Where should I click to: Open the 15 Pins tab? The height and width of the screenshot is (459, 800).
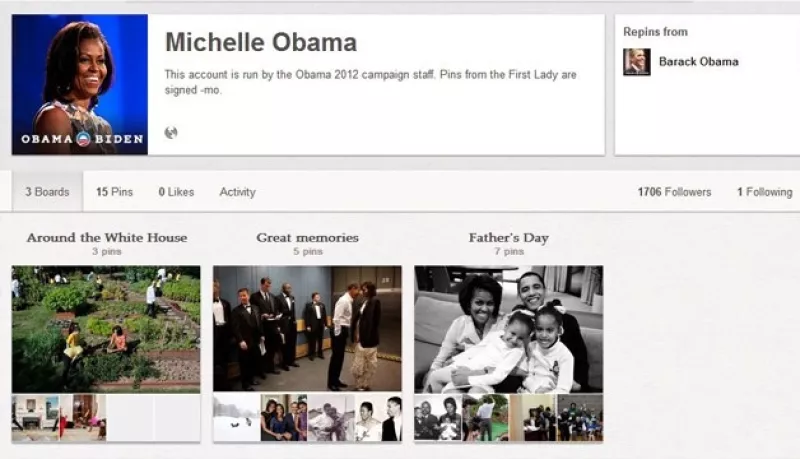pos(114,192)
